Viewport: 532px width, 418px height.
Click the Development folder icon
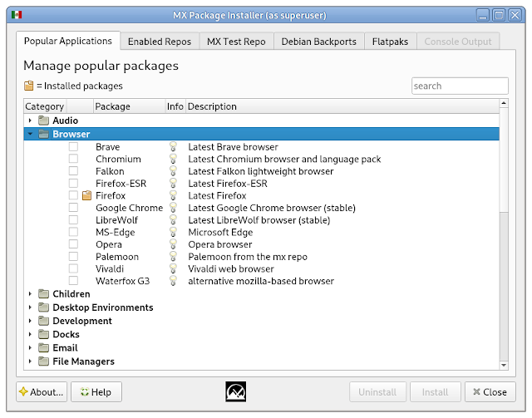(x=43, y=321)
